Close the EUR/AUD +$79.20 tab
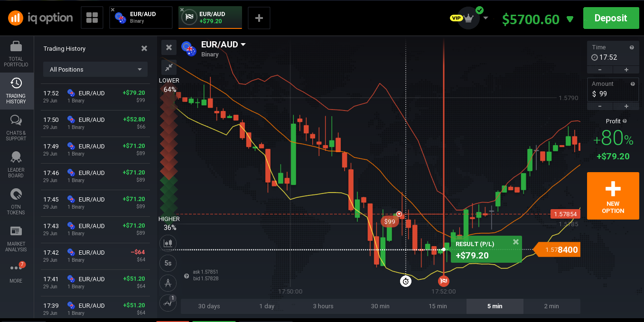This screenshot has width=644, height=322. pos(182,9)
